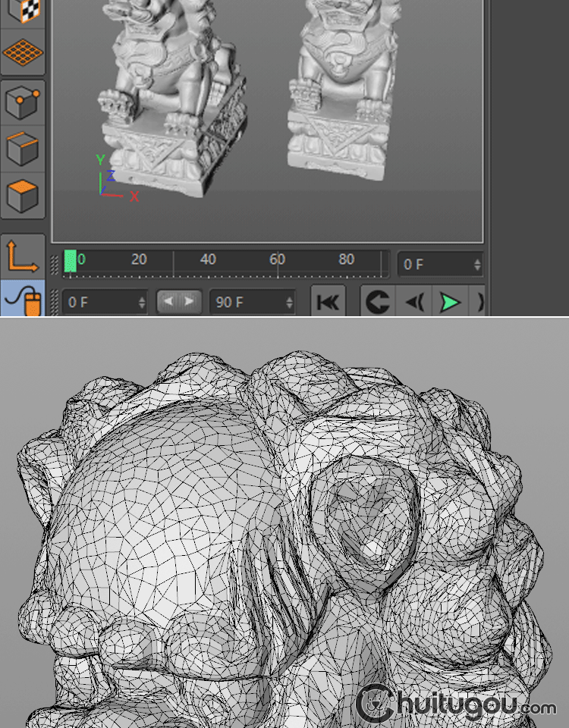
Task: Click the preview range slider between frame fields
Action: click(x=180, y=302)
